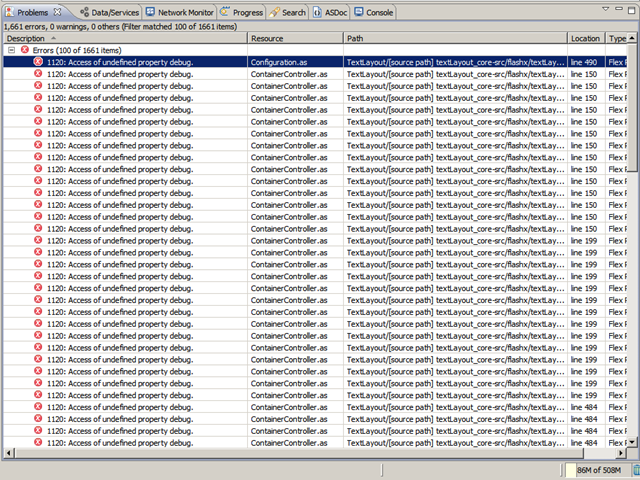
Task: Click the scroll down arrow of the vertical scrollbar
Action: pos(632,442)
